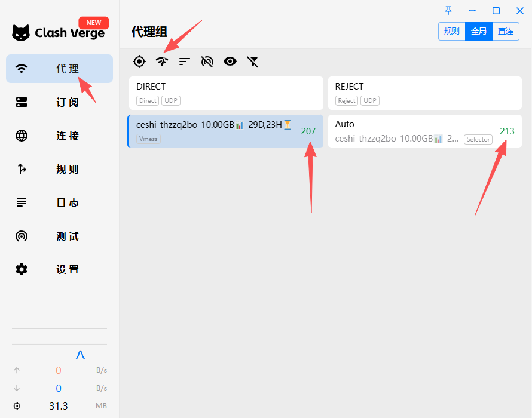Toggle the eye visibility icon
The image size is (532, 418).
coord(230,62)
